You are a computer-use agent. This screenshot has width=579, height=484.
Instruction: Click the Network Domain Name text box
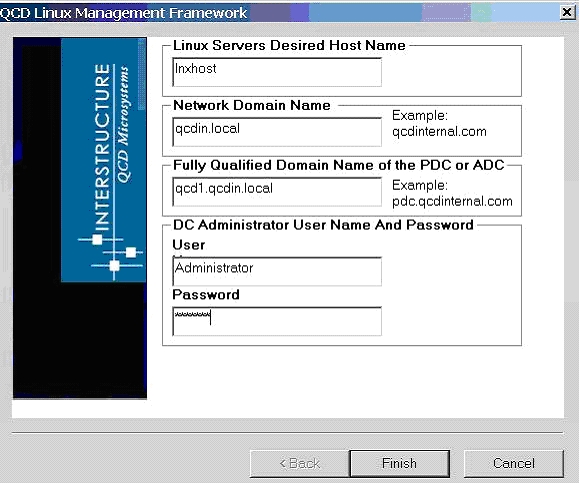coord(277,132)
